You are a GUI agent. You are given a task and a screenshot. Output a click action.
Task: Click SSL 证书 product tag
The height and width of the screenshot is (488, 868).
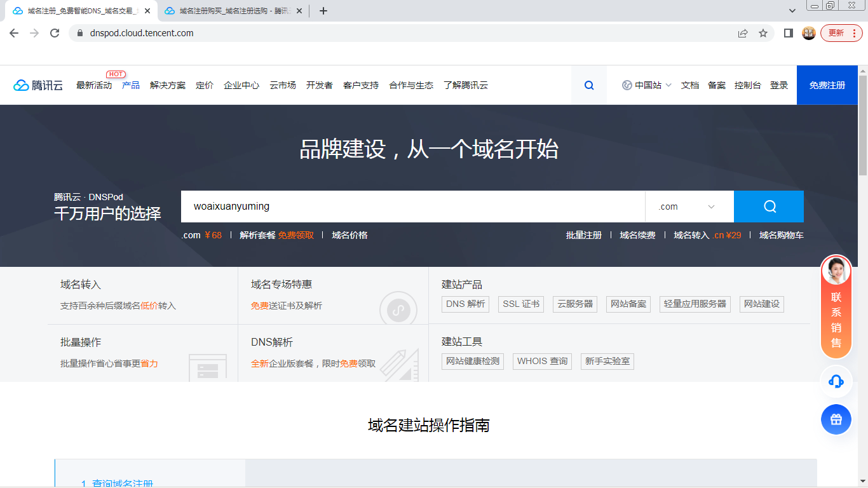pyautogui.click(x=521, y=304)
